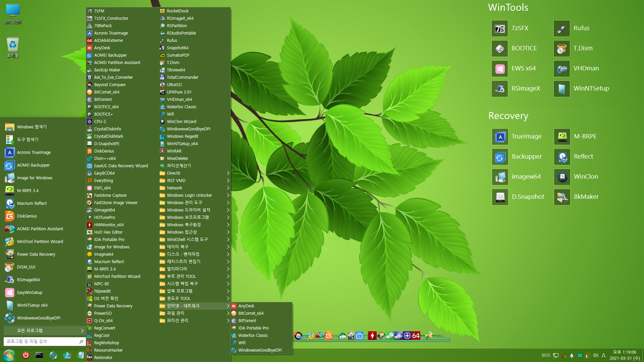The image size is (644, 362).
Task: Open IDA Portable Pro in network submenu
Action: pyautogui.click(x=262, y=328)
